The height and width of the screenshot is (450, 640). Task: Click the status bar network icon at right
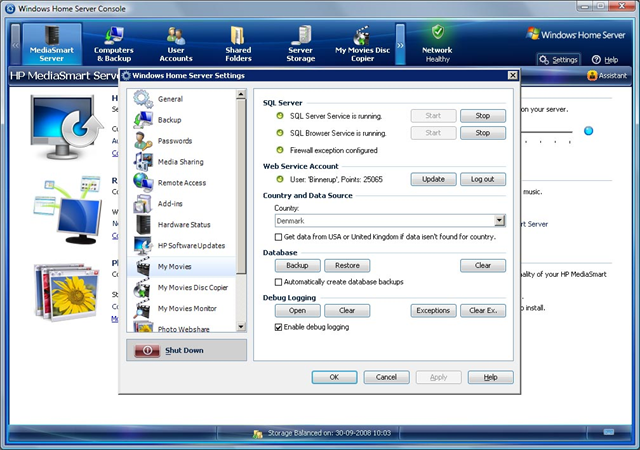[x=609, y=432]
